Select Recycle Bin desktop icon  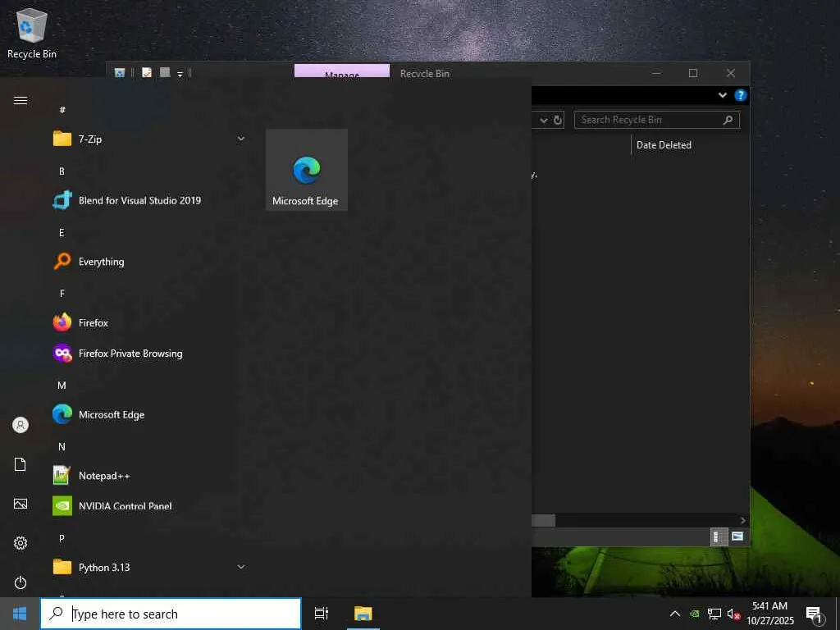[x=32, y=33]
